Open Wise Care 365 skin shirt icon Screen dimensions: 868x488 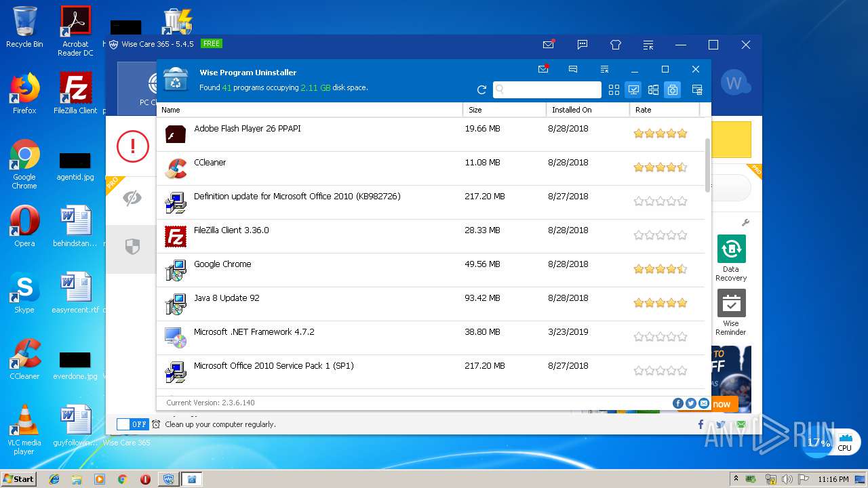pyautogui.click(x=616, y=45)
